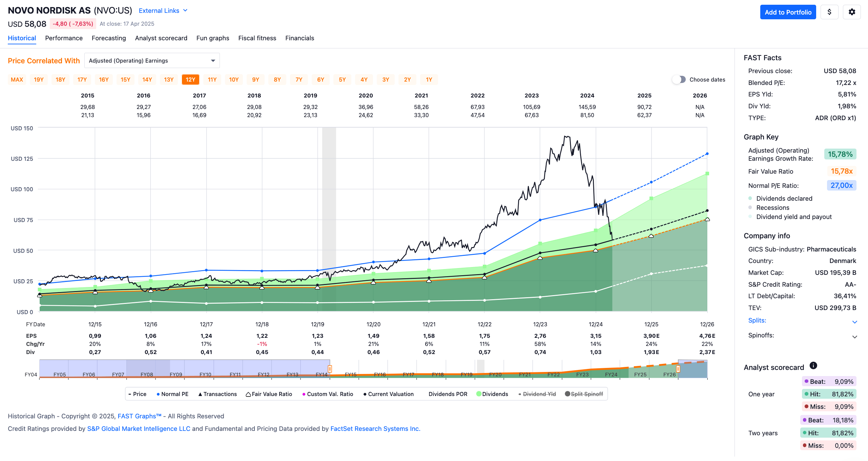868x461 pixels.
Task: Open the Fiscal fitness tab
Action: [257, 38]
